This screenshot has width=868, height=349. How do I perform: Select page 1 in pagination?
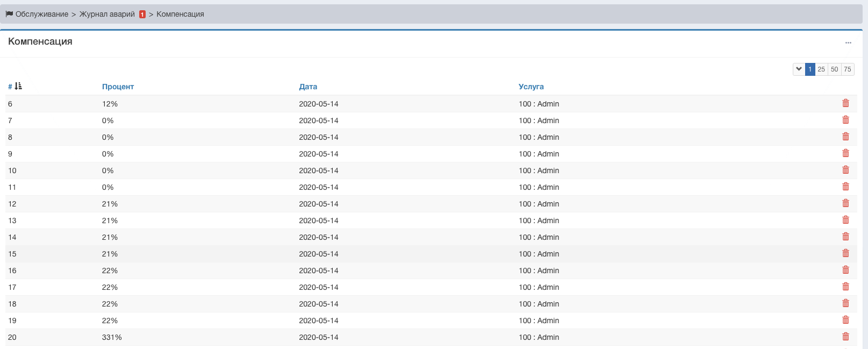[810, 69]
